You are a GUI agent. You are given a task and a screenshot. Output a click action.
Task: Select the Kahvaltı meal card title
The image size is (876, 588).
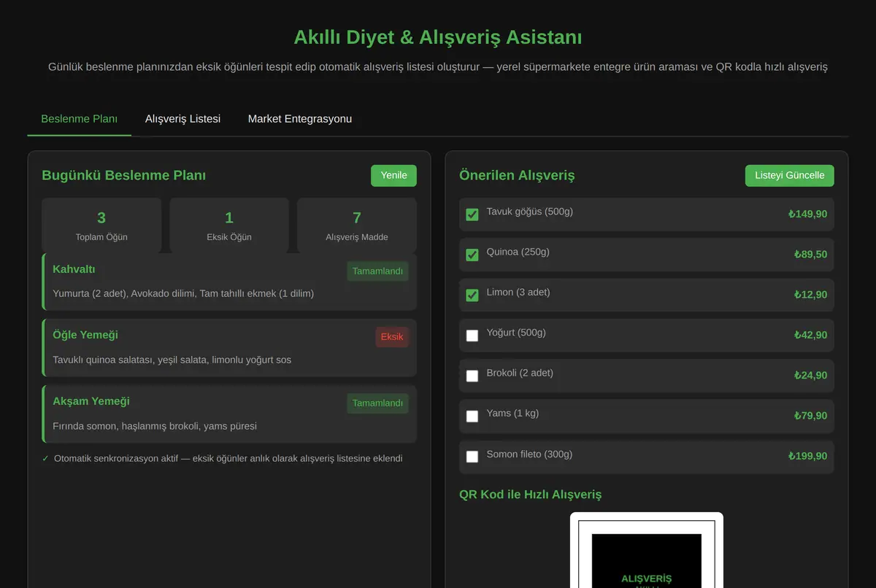coord(74,269)
